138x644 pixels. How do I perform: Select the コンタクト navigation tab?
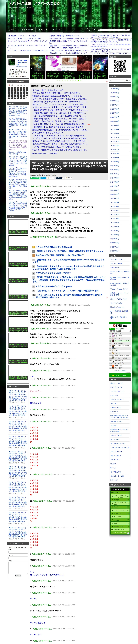43,30
